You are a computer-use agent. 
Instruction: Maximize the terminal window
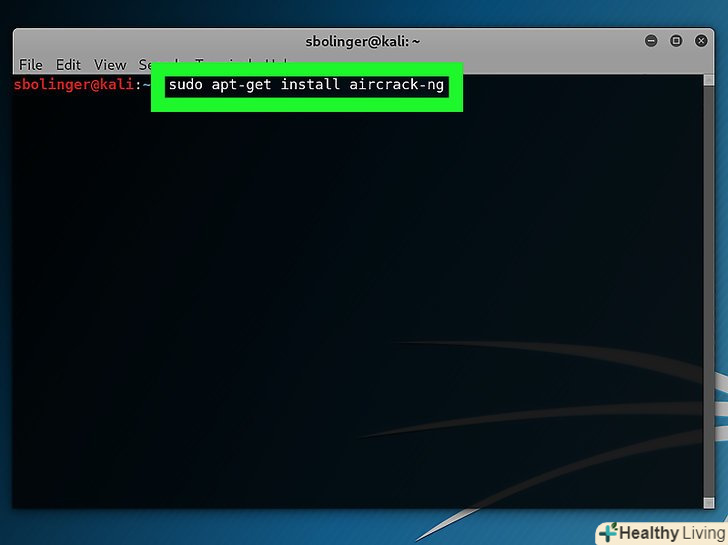676,41
